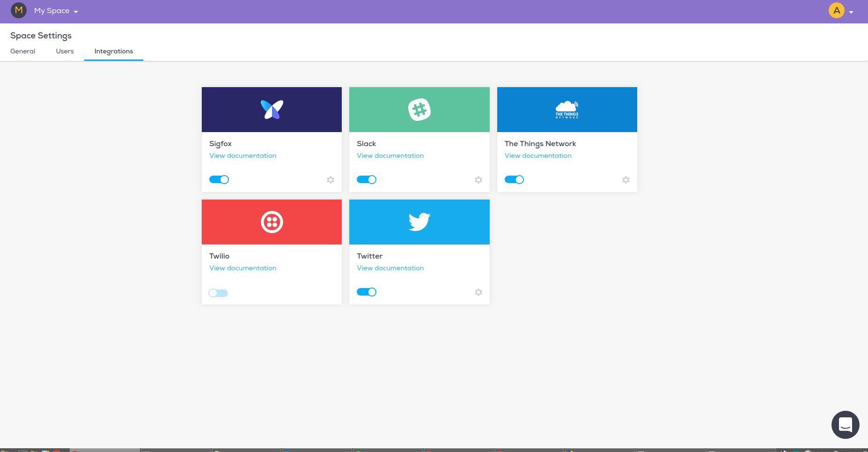Disable the Twitter integration toggle
Image resolution: width=868 pixels, height=452 pixels.
(x=367, y=292)
